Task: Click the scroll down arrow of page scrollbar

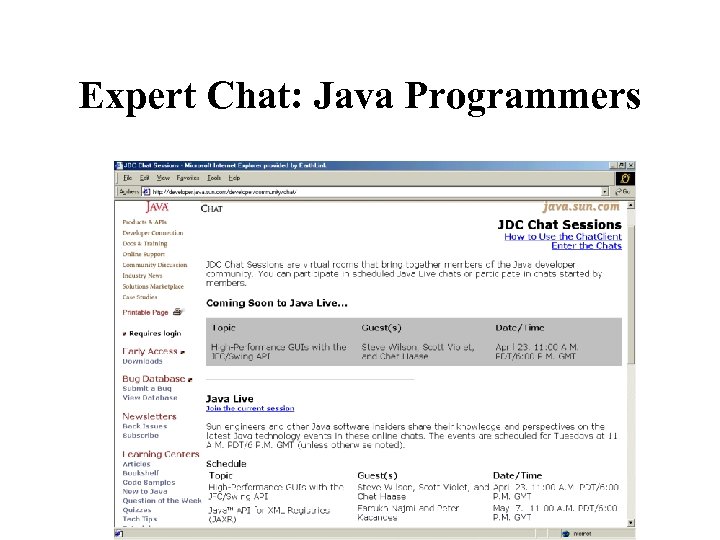Action: 631,523
